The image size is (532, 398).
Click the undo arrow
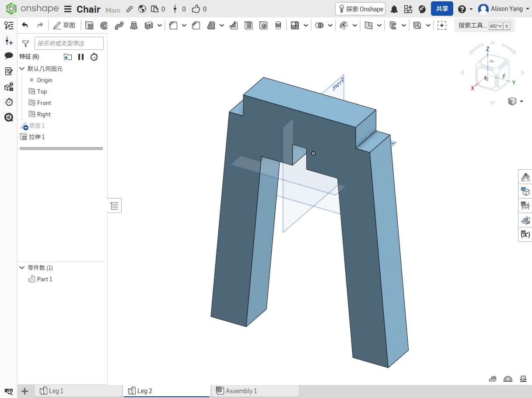(25, 25)
